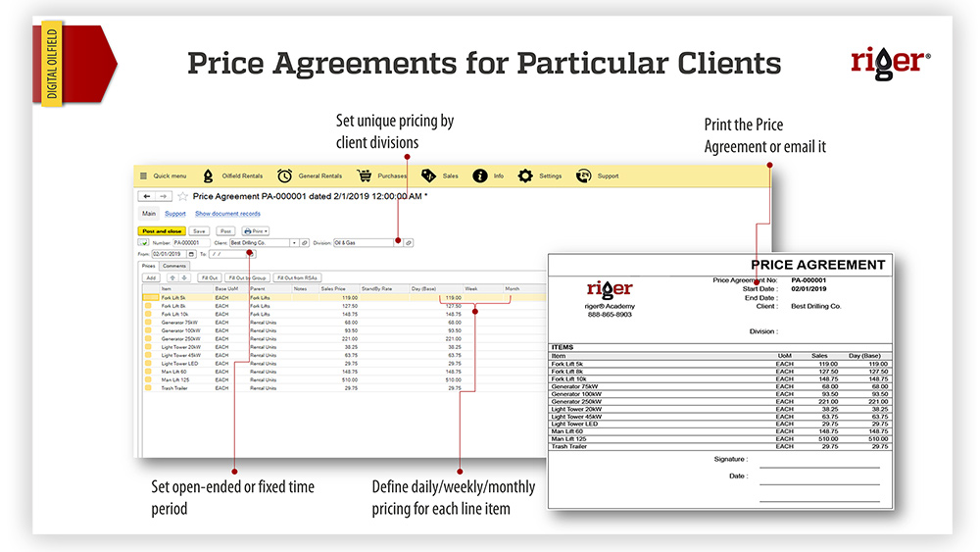The width and height of the screenshot is (980, 552).
Task: Expand the Client dropdown list
Action: click(293, 242)
